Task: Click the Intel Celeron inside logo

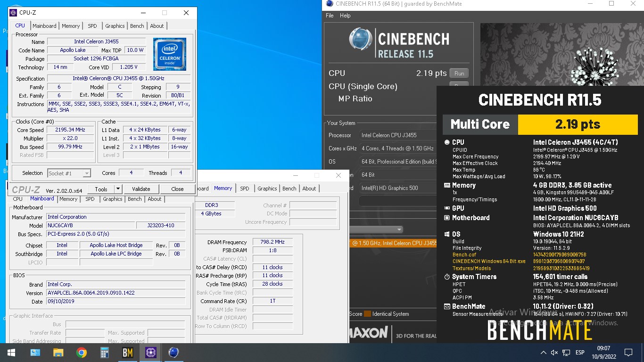Action: (x=170, y=54)
